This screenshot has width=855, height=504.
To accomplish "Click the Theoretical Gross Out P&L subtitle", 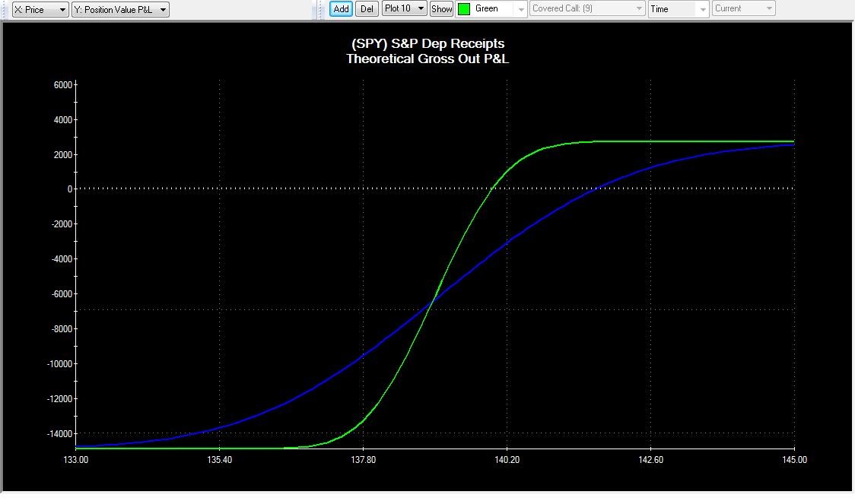I will click(427, 59).
